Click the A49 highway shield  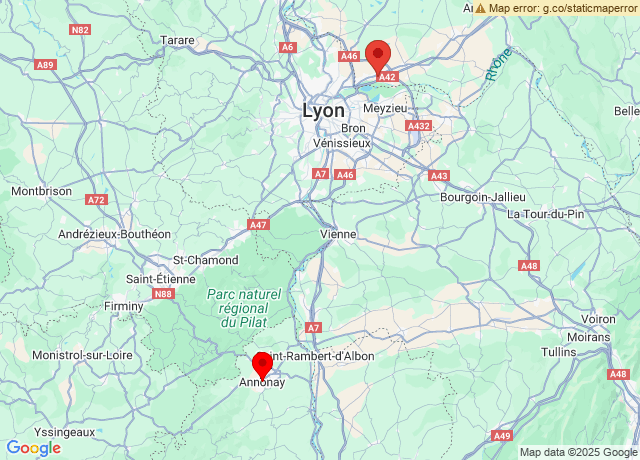[502, 436]
